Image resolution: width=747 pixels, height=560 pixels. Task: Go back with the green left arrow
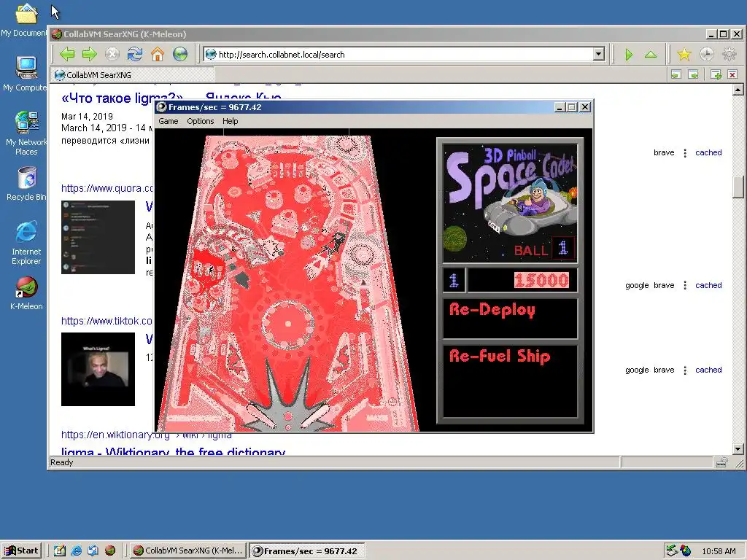[x=67, y=54]
